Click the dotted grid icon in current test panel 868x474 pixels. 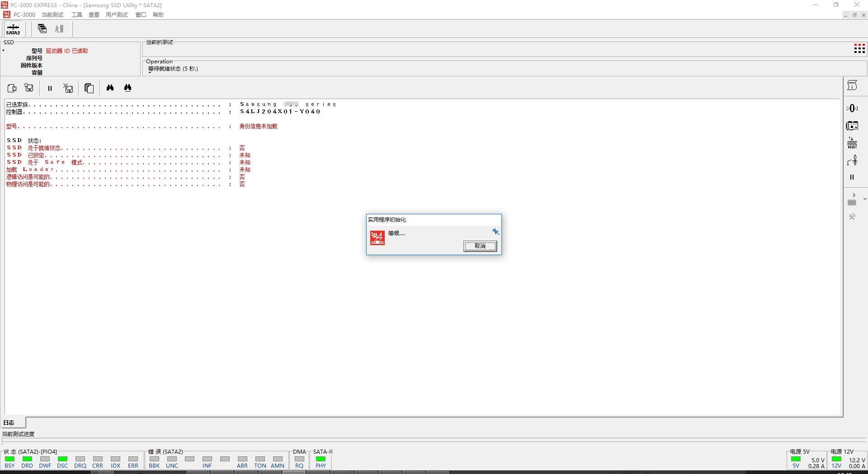pyautogui.click(x=859, y=49)
